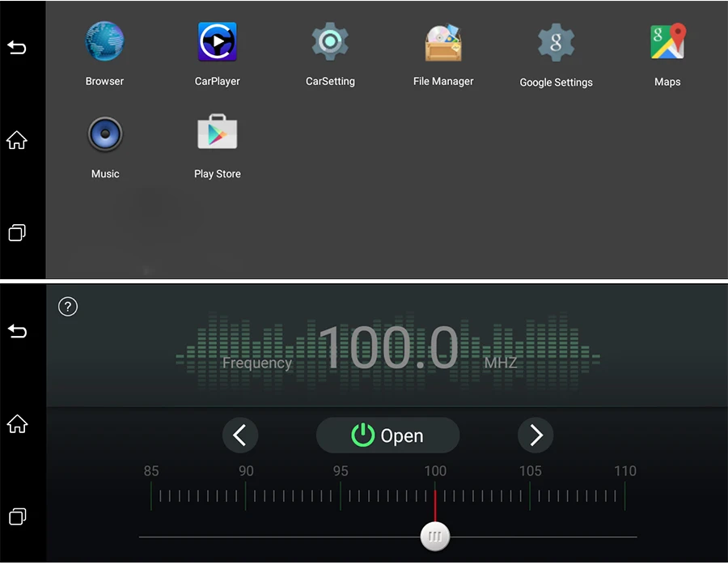Viewport: 728px width, 565px height.
Task: Tap Home icon in radio screen sidebar
Action: (17, 424)
